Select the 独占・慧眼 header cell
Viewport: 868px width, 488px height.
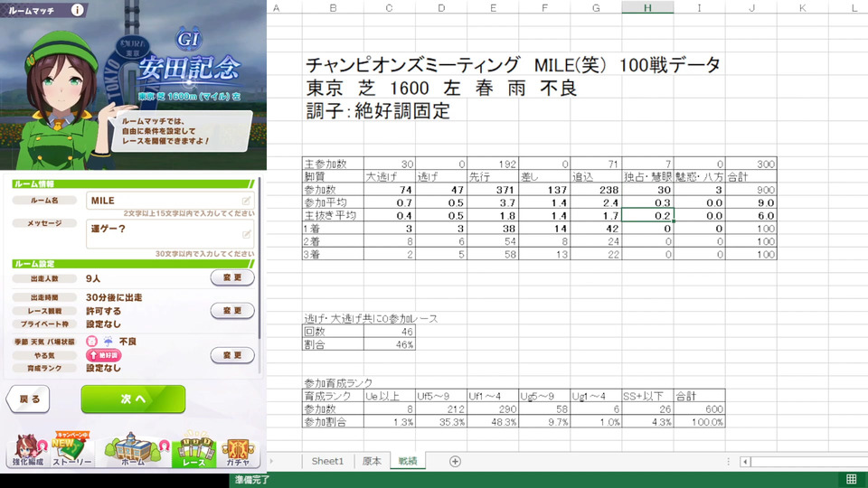[x=647, y=177]
